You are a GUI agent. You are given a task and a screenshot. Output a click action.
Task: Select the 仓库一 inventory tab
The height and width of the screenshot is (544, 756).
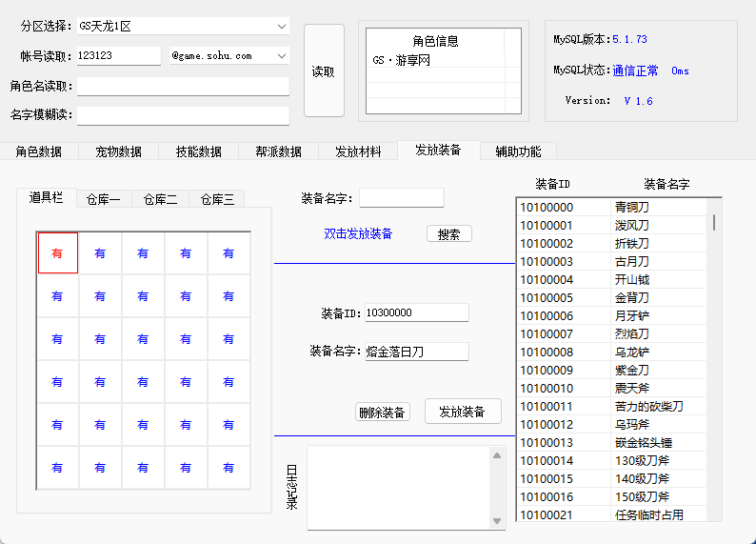click(x=103, y=199)
